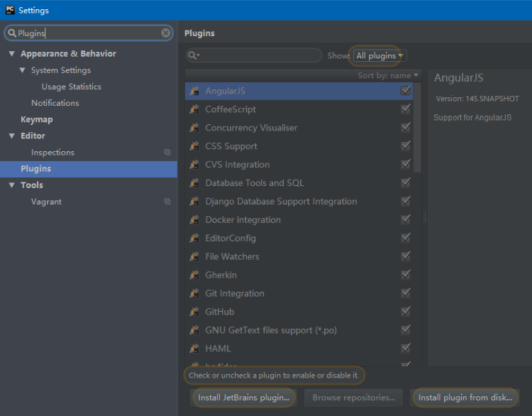Click the magnifier icon in settings search field
532x416 pixels.
[x=12, y=33]
